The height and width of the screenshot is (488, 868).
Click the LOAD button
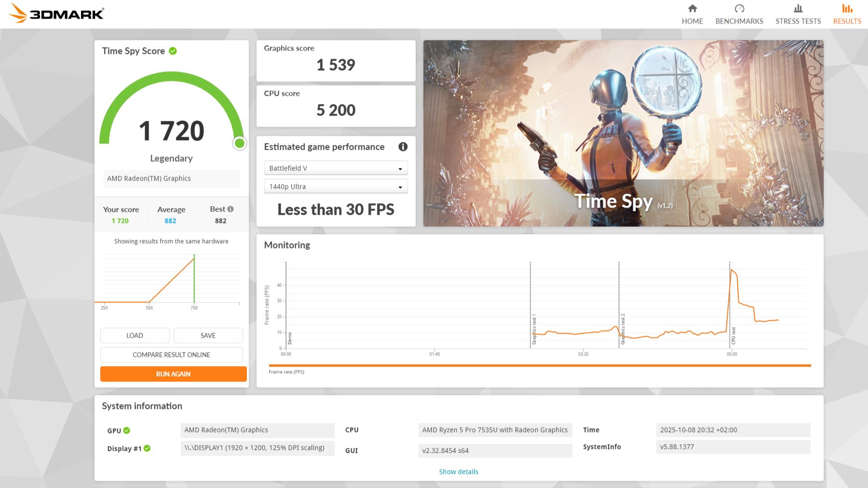pyautogui.click(x=135, y=335)
